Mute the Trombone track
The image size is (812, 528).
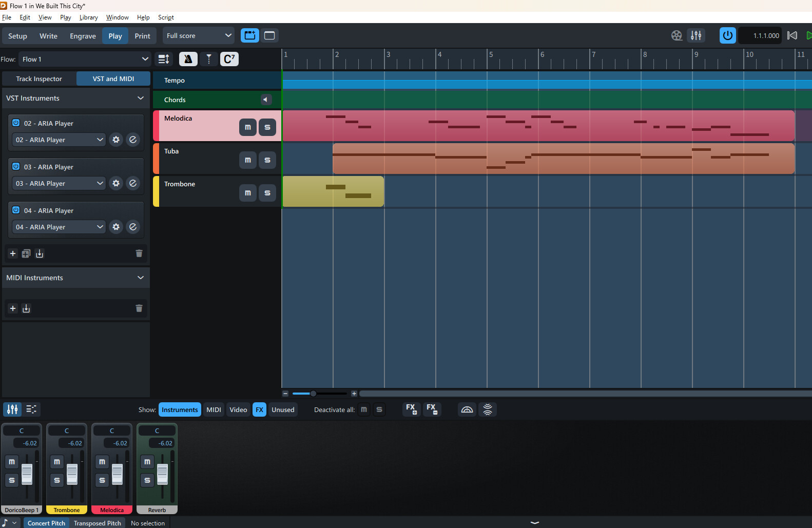coord(248,193)
